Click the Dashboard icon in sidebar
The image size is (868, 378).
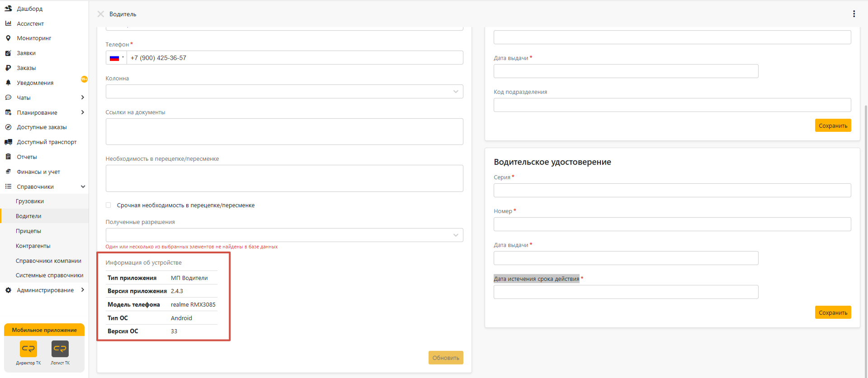(x=8, y=9)
